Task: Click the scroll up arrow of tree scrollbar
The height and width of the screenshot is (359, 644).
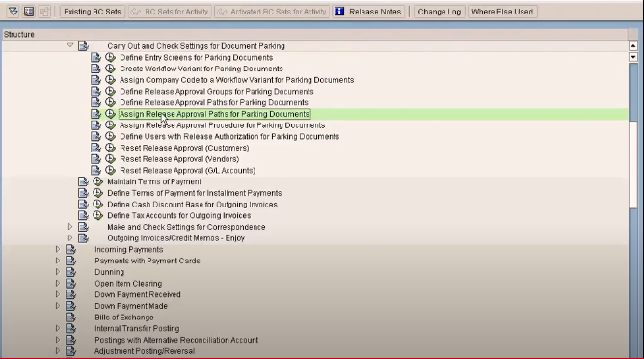Action: pos(632,46)
